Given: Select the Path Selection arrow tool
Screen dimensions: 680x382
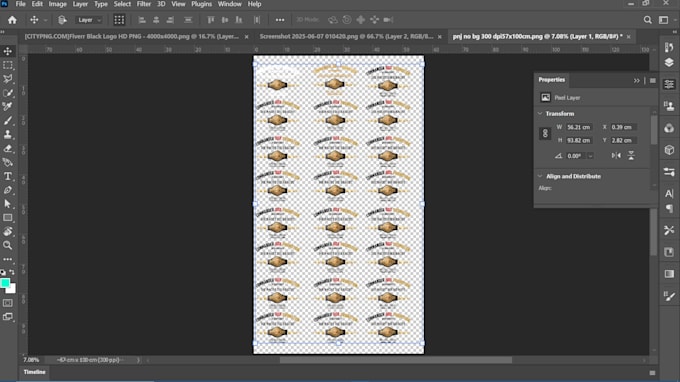Looking at the screenshot, I should [x=8, y=204].
